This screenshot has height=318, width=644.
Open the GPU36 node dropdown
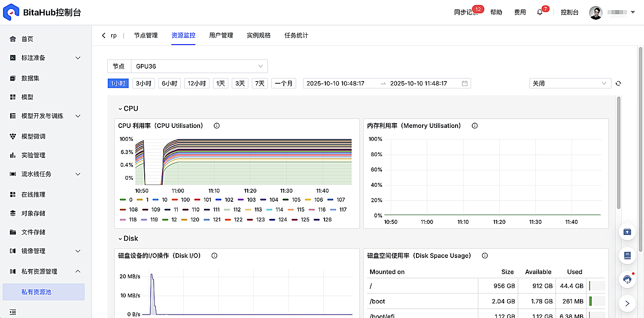[x=199, y=67]
